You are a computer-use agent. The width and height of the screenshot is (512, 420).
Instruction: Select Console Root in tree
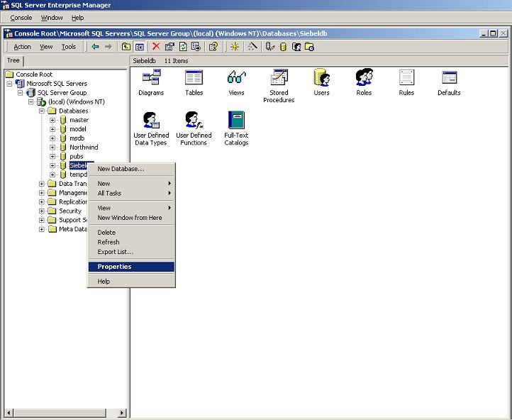point(34,74)
